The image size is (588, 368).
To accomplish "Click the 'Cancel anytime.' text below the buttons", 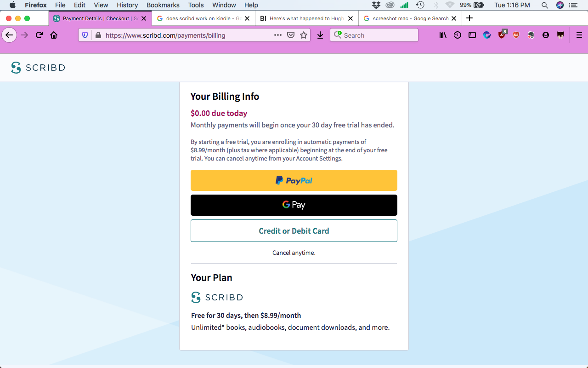I will tap(294, 253).
